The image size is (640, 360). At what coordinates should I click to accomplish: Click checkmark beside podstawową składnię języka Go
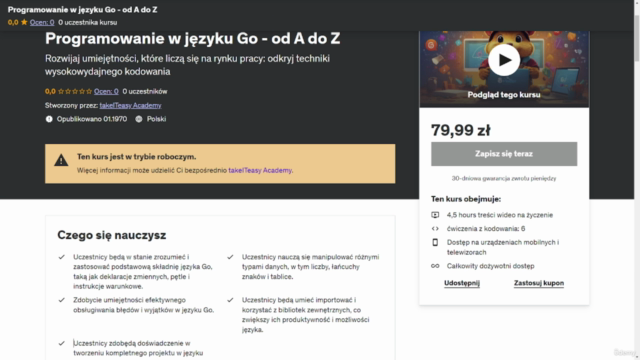[x=62, y=257]
